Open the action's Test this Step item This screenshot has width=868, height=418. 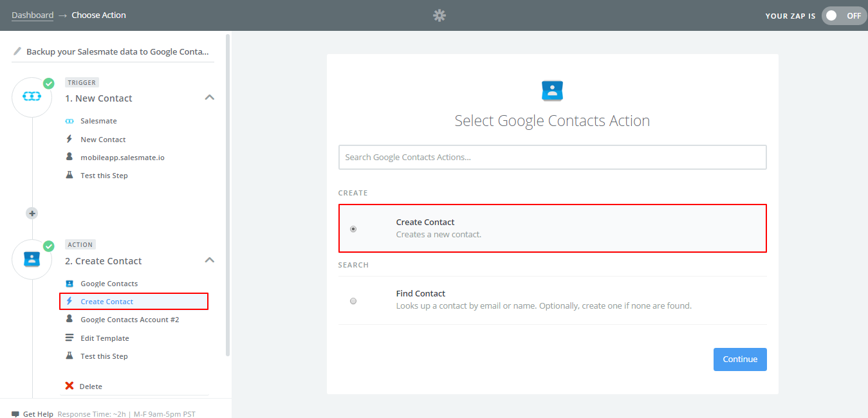pyautogui.click(x=104, y=356)
